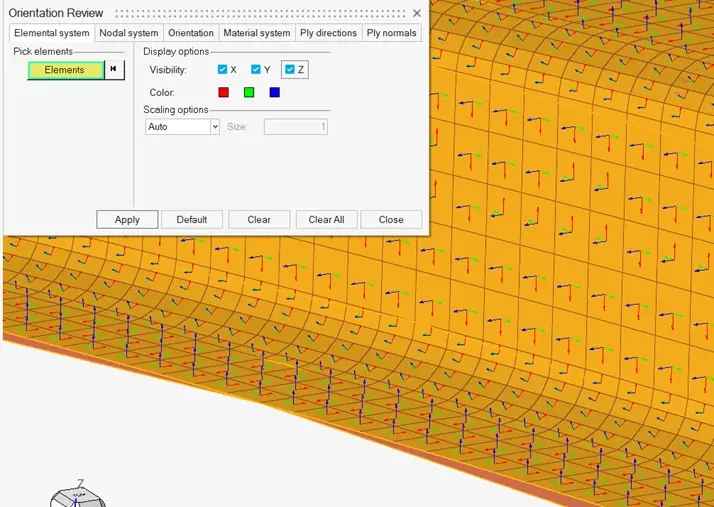The height and width of the screenshot is (507, 714).
Task: Select the Material system tab
Action: tap(256, 33)
